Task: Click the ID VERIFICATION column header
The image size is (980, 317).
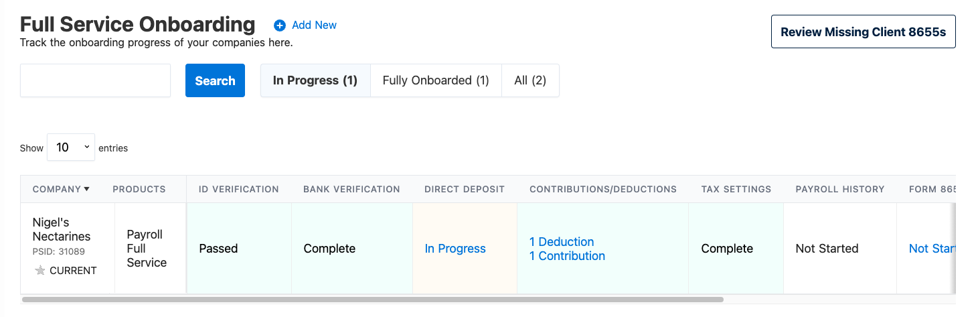Action: [239, 189]
